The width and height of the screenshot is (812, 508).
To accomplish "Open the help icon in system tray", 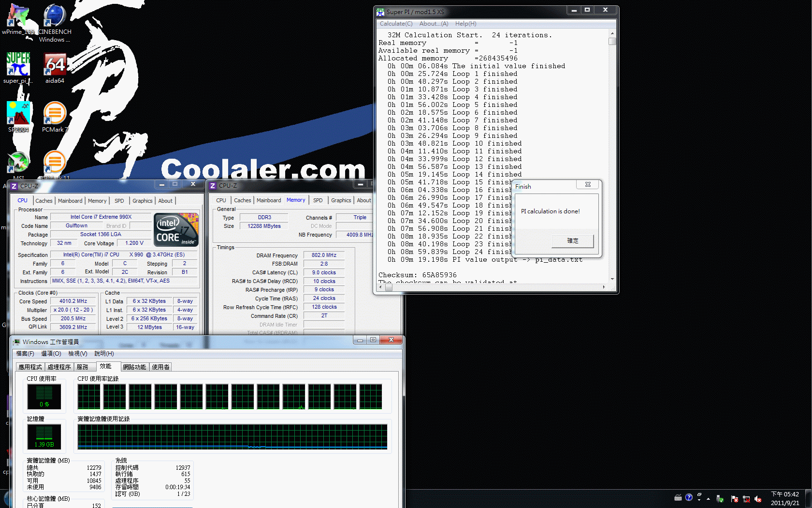I will click(x=689, y=497).
